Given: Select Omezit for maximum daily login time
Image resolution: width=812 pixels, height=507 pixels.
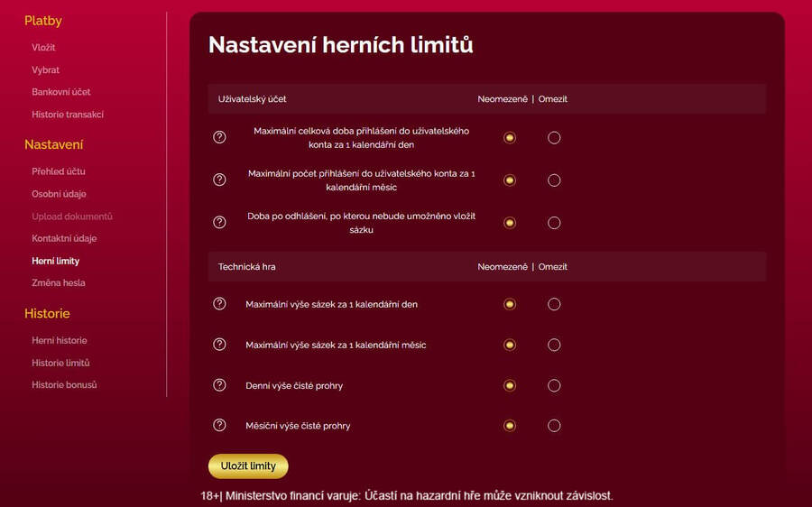Looking at the screenshot, I should pyautogui.click(x=554, y=138).
